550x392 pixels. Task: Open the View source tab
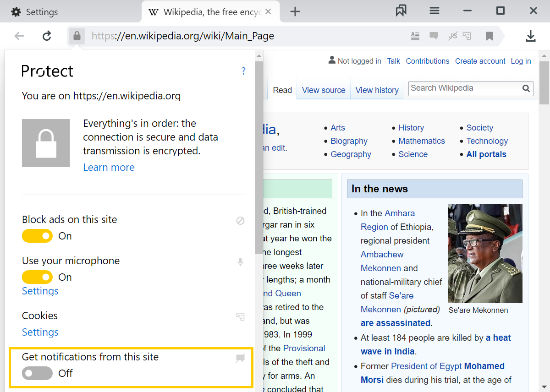[x=324, y=90]
